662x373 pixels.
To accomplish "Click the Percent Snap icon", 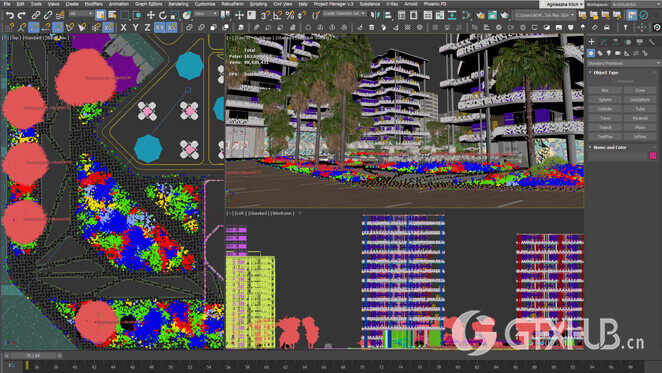I will click(x=290, y=15).
